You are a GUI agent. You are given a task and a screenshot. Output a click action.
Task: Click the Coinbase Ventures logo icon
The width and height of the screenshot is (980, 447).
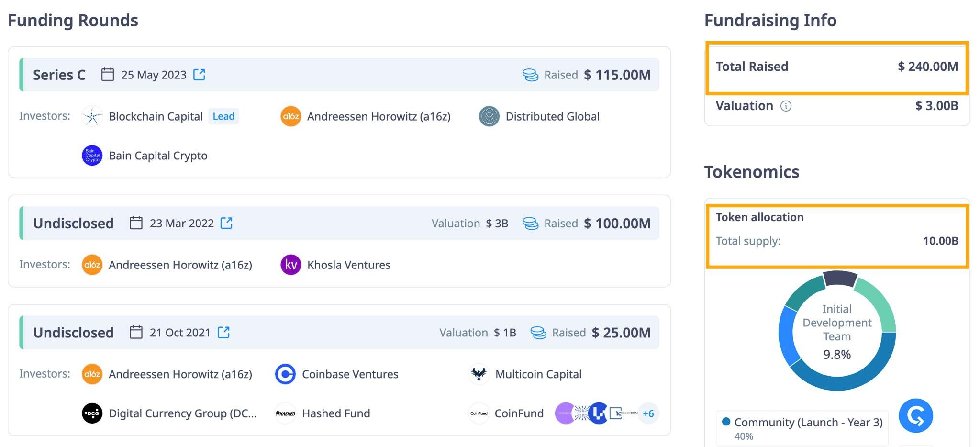tap(285, 374)
